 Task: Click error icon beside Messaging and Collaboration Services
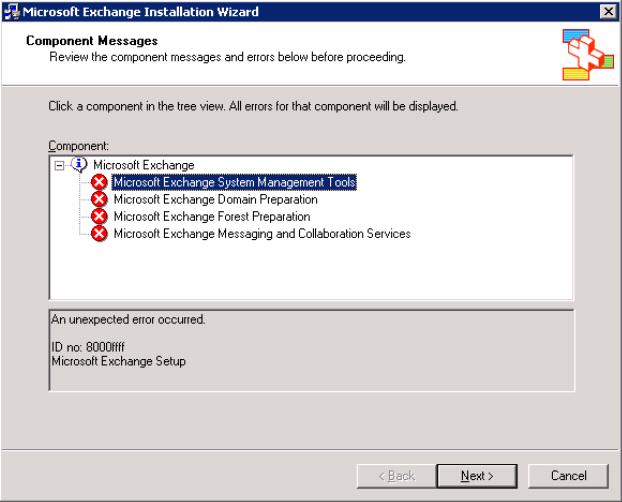(99, 233)
